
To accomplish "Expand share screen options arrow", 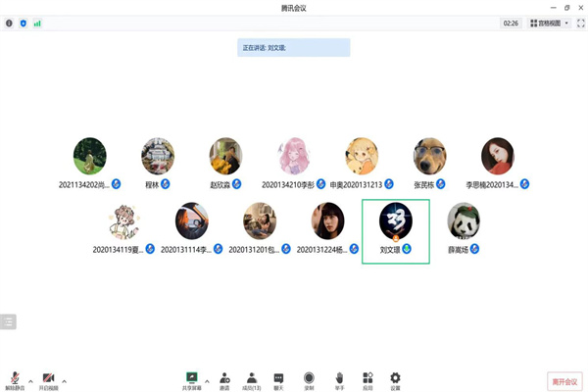I will (207, 381).
